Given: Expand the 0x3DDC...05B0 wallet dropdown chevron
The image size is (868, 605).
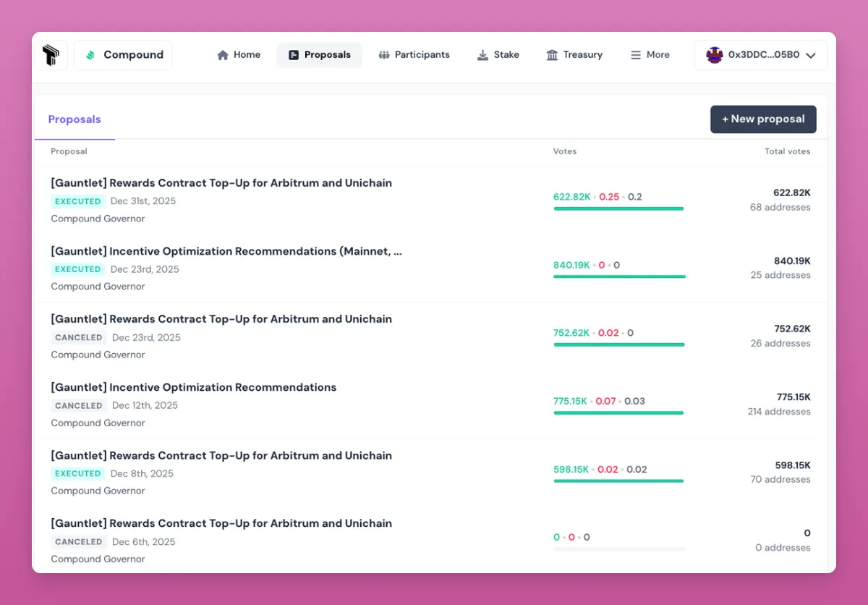Looking at the screenshot, I should pos(811,55).
